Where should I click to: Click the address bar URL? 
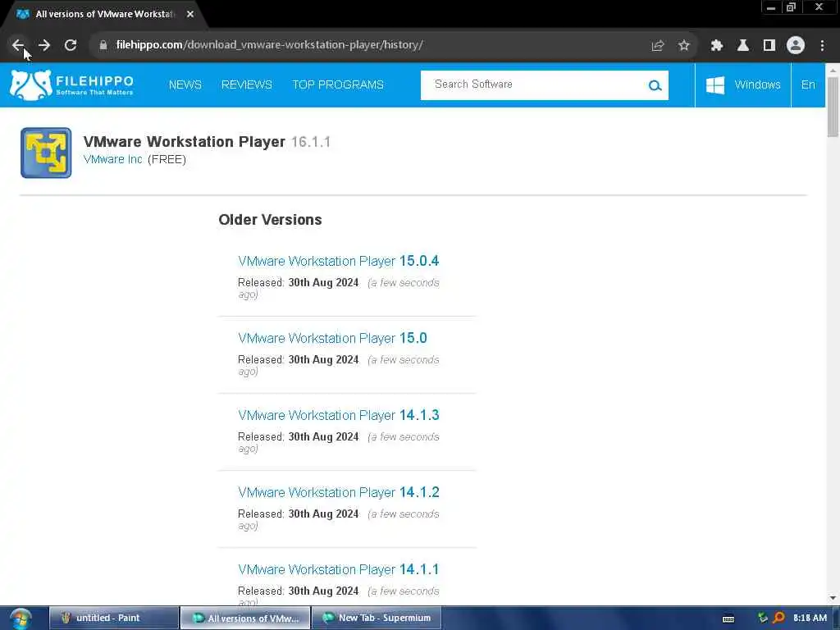pos(269,45)
